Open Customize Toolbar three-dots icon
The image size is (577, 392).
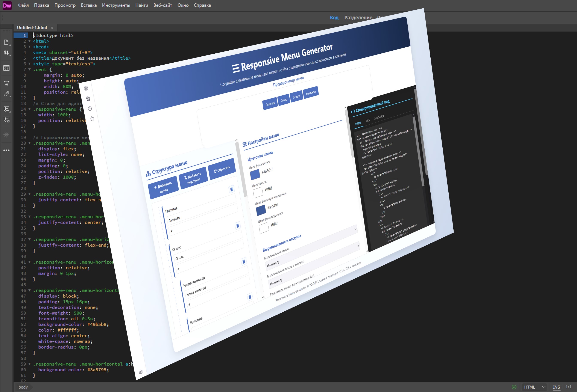(x=6, y=150)
